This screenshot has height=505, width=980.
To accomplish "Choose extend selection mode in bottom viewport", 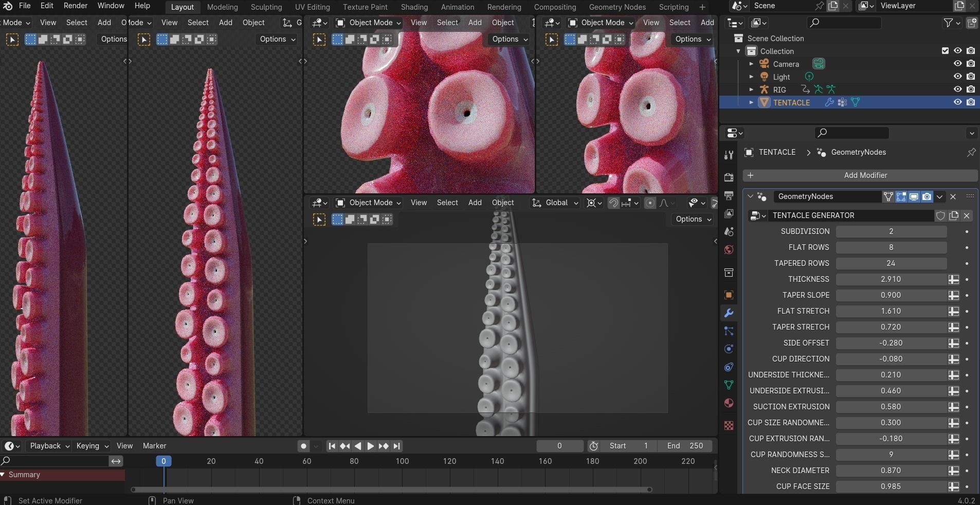I will (x=350, y=220).
